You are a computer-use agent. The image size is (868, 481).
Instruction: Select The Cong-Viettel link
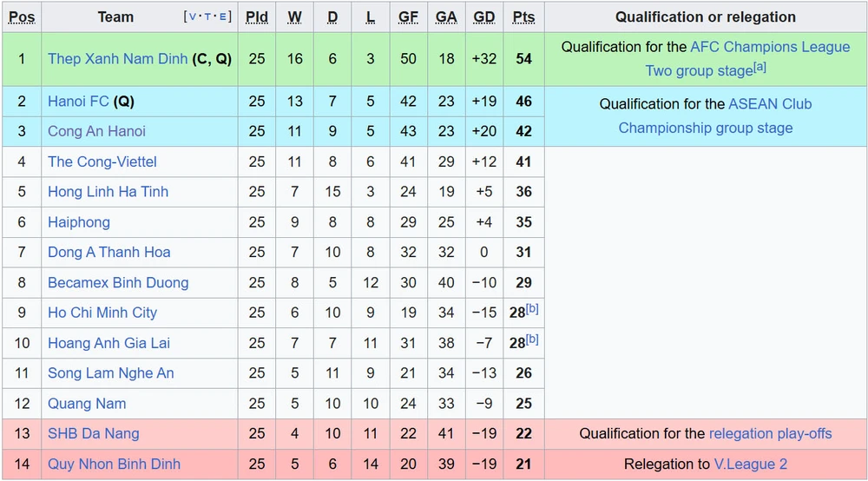click(102, 161)
